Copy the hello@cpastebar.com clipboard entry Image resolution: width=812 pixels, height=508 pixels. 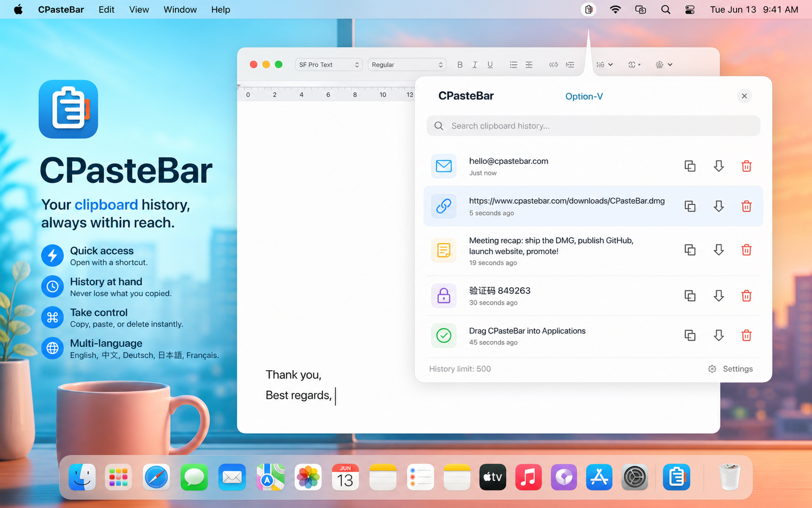click(690, 166)
